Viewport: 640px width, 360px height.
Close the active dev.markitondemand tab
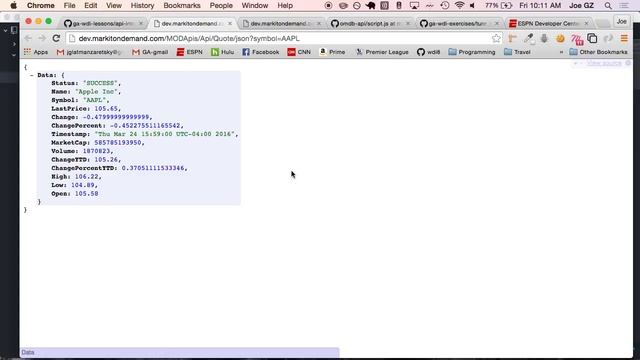[230, 24]
